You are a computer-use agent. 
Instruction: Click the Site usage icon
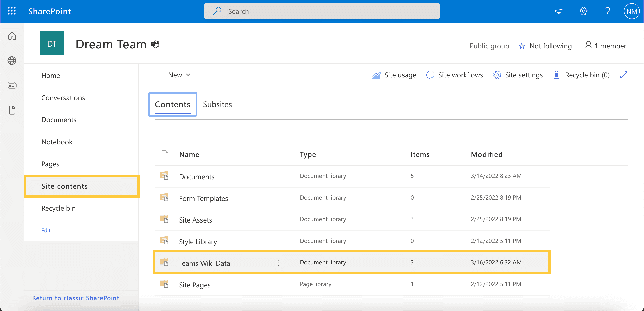(376, 75)
